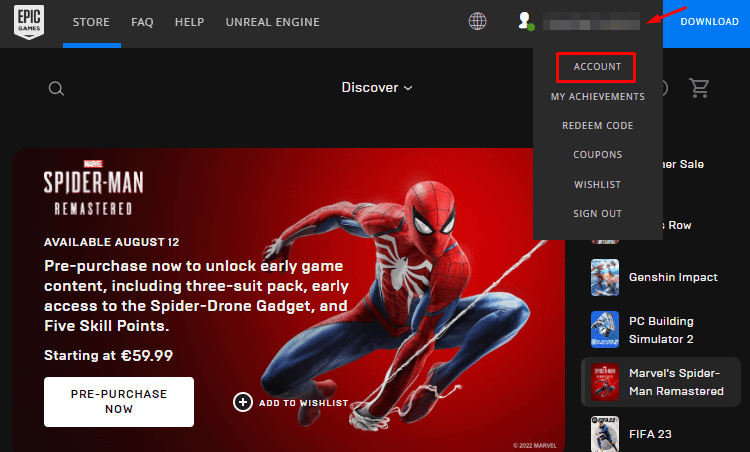Click the 'Starting at €59.99' price text
Viewport: 750px width, 452px height.
pos(109,355)
